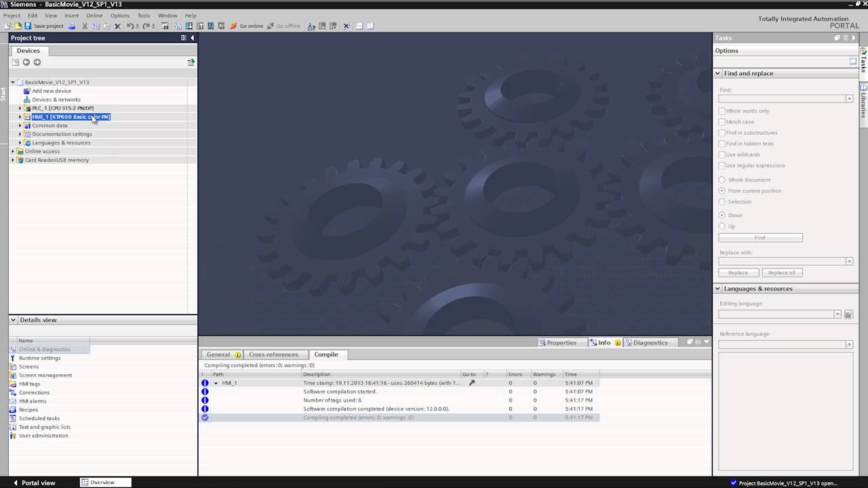Select HMI tags in Details view

tap(29, 384)
